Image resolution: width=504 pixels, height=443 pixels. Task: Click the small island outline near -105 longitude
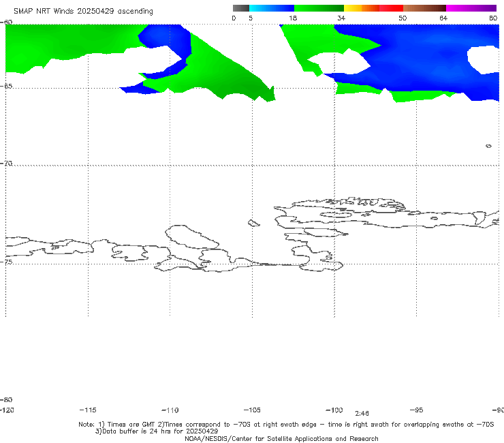[x=253, y=223]
